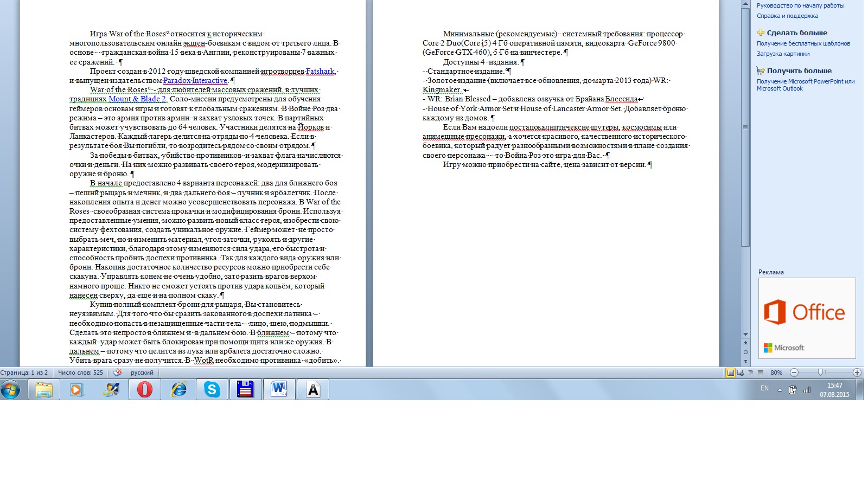Viewport: 868px width, 488px height.
Task: Open the Paradox Interactive hyperlink
Action: pyautogui.click(x=195, y=80)
